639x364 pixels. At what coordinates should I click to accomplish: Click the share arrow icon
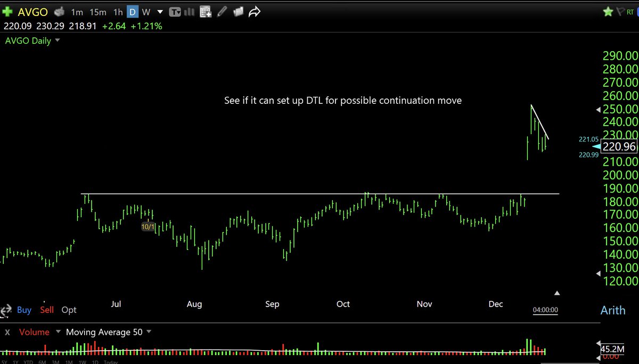click(255, 11)
